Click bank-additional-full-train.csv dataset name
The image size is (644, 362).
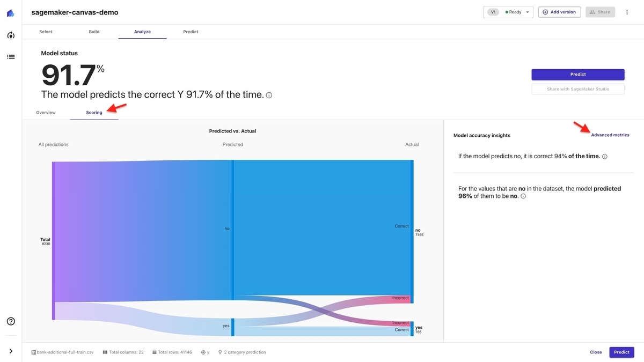(x=65, y=352)
